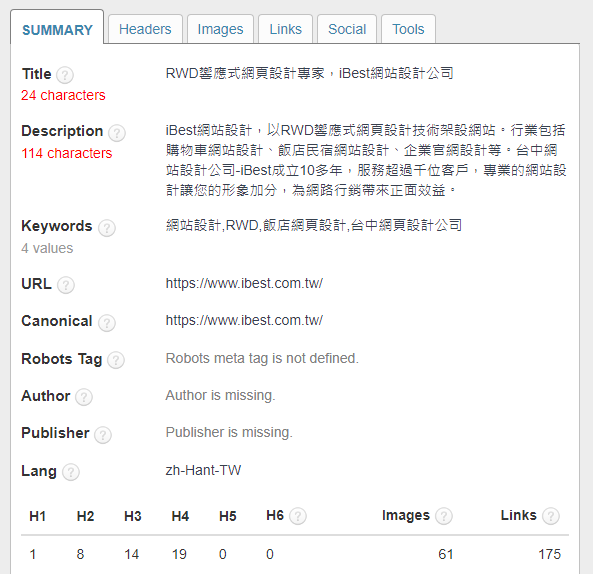This screenshot has width=593, height=574.
Task: Click the 'Title' field label
Action: tap(36, 74)
